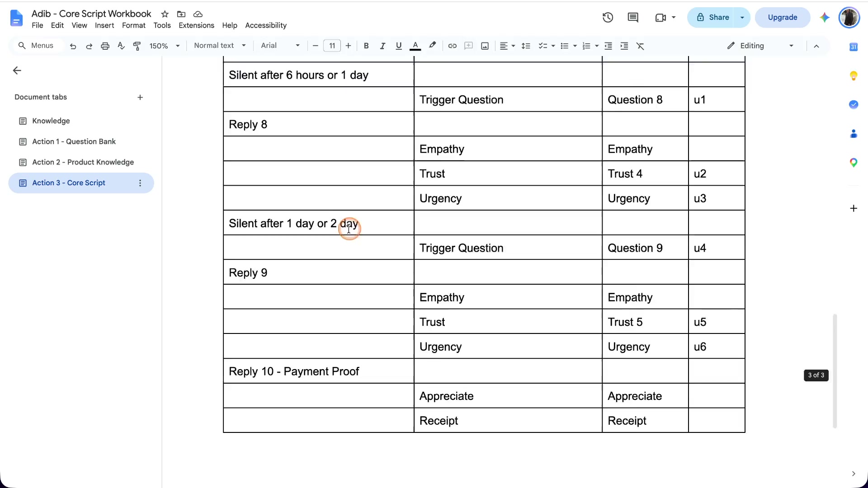The width and height of the screenshot is (868, 488).
Task: Open the Normal text style dropdown
Action: pos(220,45)
